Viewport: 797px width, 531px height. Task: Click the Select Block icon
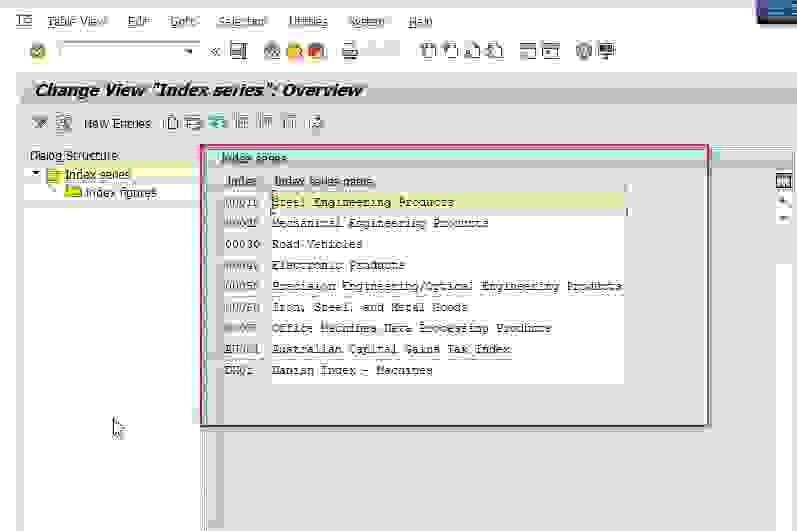coord(264,121)
